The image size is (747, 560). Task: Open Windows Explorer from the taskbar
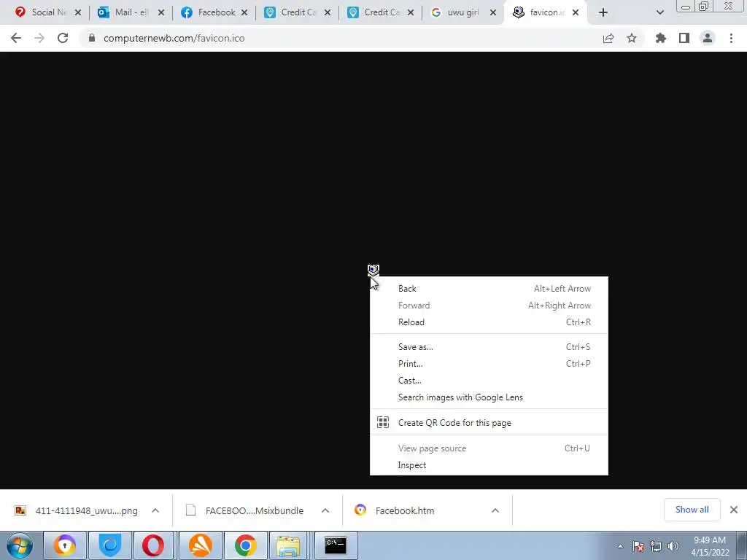coord(289,545)
